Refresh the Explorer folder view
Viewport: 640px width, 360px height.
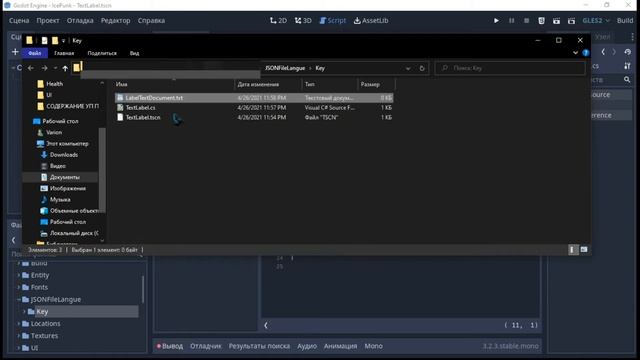coord(422,68)
